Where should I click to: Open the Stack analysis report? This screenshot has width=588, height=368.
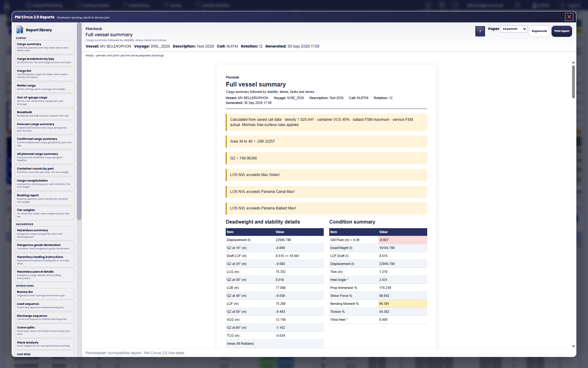point(44,344)
